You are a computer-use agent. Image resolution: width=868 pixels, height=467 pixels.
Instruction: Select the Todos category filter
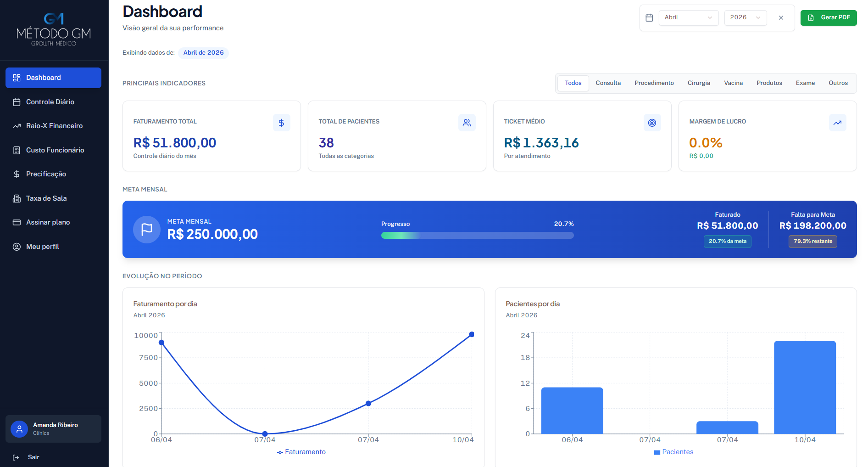point(573,83)
